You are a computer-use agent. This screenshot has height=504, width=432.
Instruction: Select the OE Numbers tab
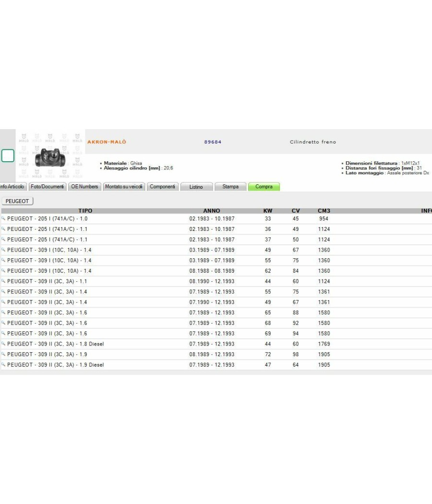(x=84, y=187)
